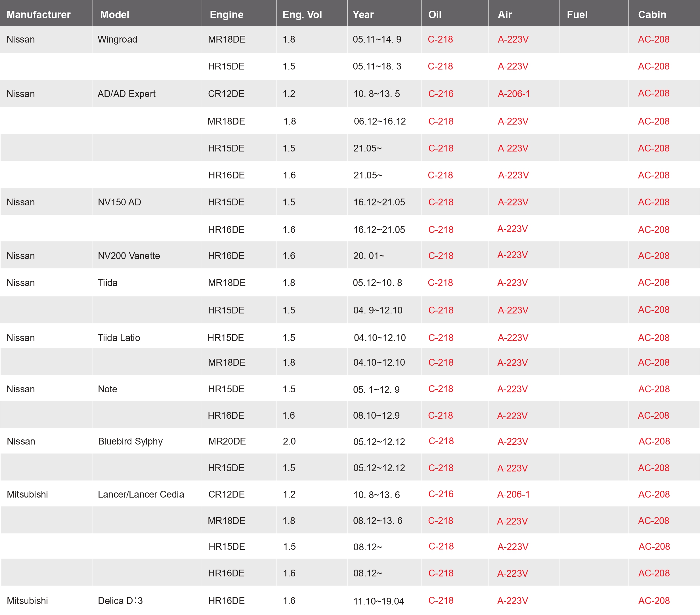Image resolution: width=700 pixels, height=615 pixels.
Task: Click Mitsubishi in the Lancer/Lancer Cedia row
Action: pos(28,494)
